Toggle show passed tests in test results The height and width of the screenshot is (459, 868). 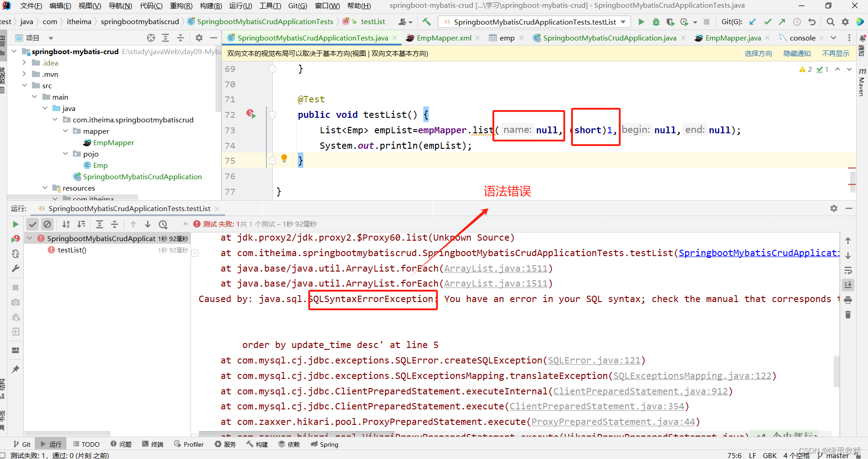33,224
